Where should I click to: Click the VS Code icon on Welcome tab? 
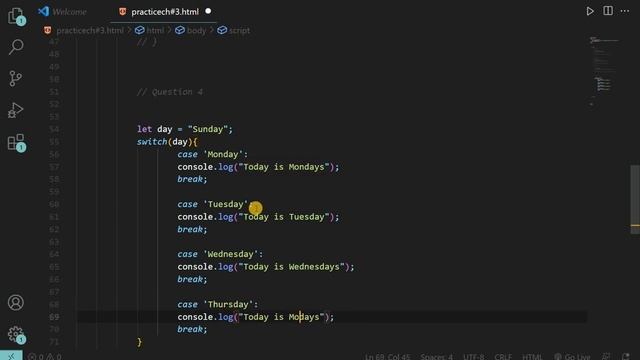coord(43,11)
